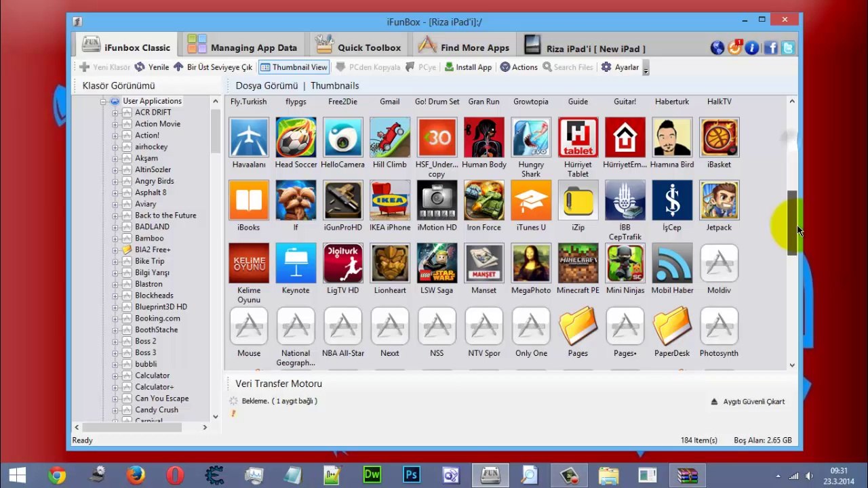
Task: Click Bir Üst Seviyeye Çık button
Action: tap(213, 67)
